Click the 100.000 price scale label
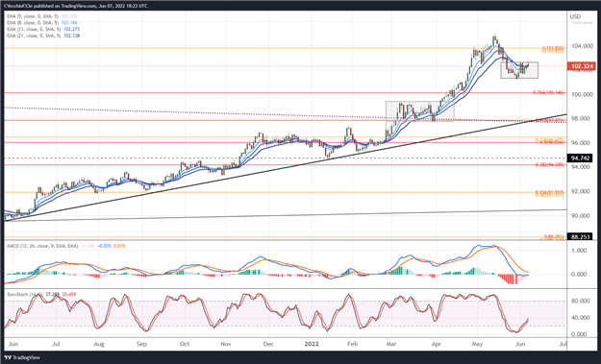 pos(582,94)
